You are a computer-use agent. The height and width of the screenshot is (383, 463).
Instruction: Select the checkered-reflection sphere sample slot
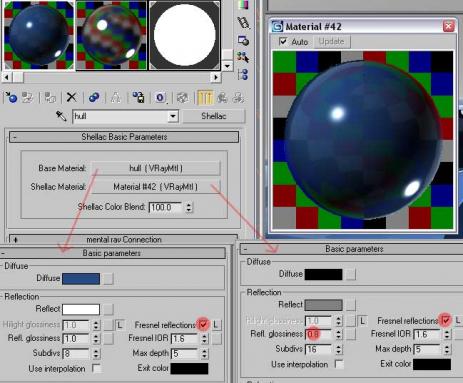(x=111, y=35)
